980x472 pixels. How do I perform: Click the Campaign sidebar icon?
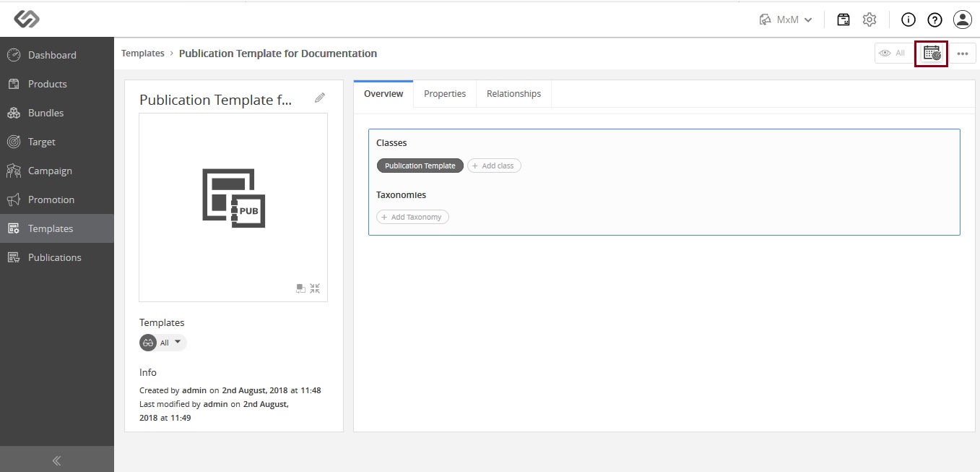pyautogui.click(x=14, y=171)
